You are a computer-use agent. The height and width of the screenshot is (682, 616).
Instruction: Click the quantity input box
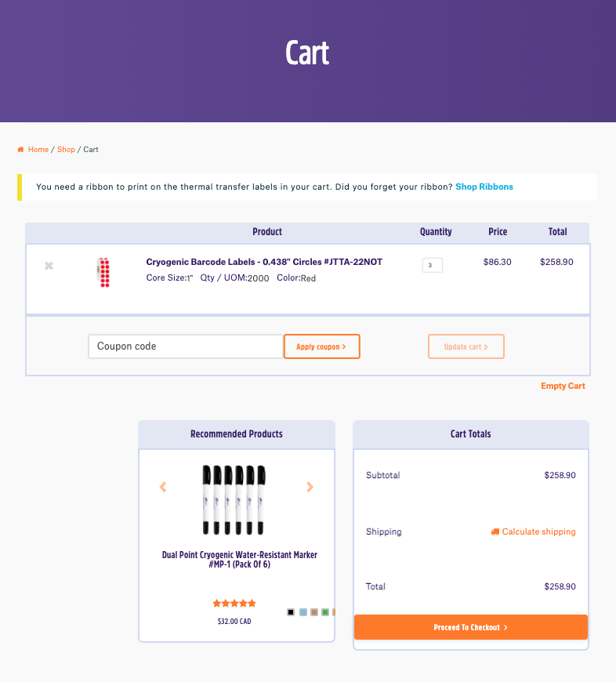coord(432,265)
